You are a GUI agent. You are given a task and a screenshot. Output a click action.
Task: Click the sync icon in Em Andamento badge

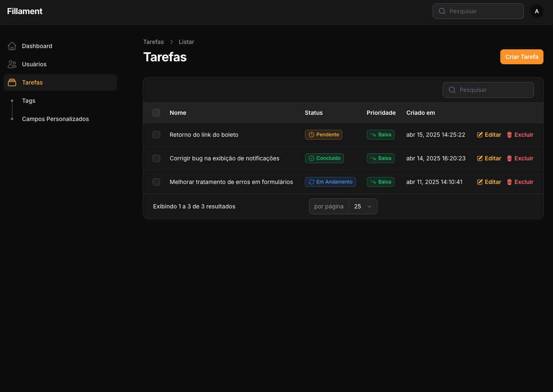click(312, 182)
